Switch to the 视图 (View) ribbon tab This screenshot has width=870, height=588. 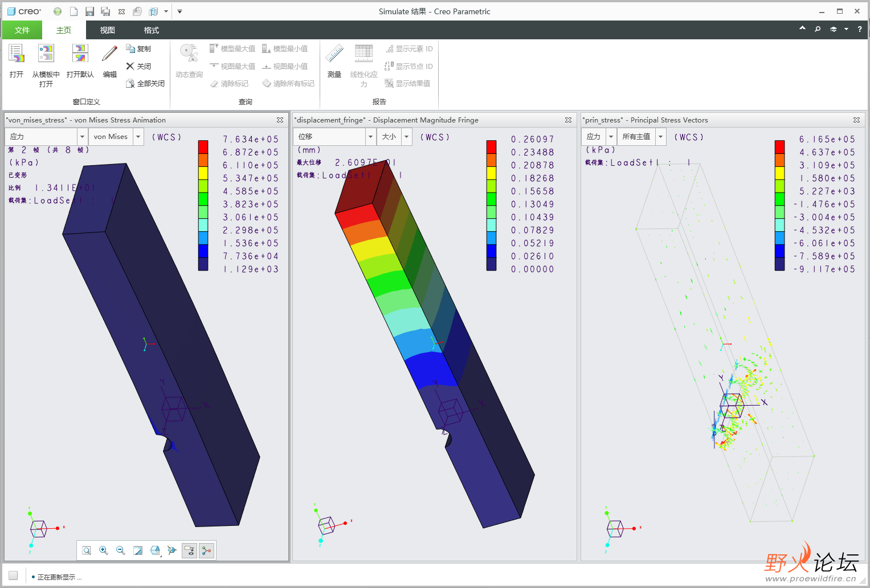[108, 30]
